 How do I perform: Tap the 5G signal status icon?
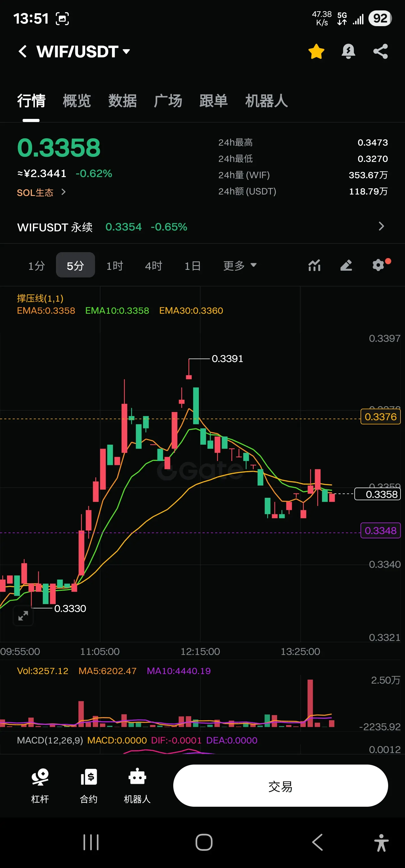tap(342, 19)
